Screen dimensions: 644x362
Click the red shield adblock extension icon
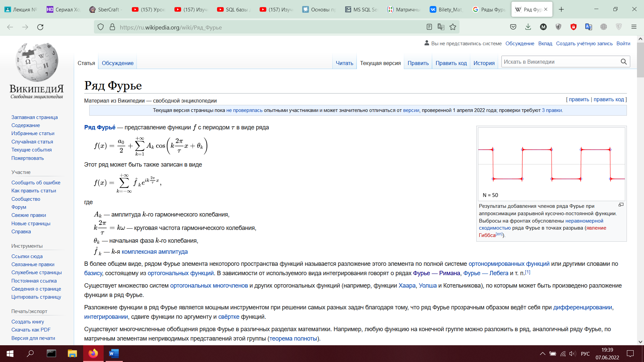pos(574,27)
